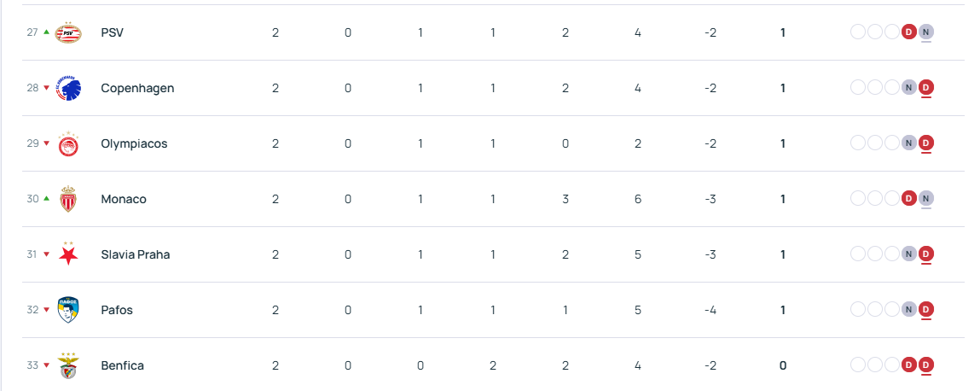Open Slavia Praha team page
This screenshot has height=391, width=980.
click(x=135, y=254)
